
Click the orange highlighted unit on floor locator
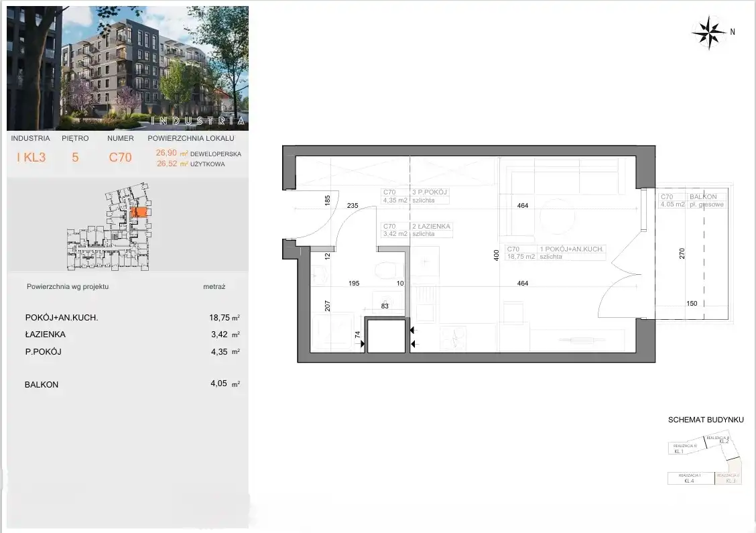(139, 213)
